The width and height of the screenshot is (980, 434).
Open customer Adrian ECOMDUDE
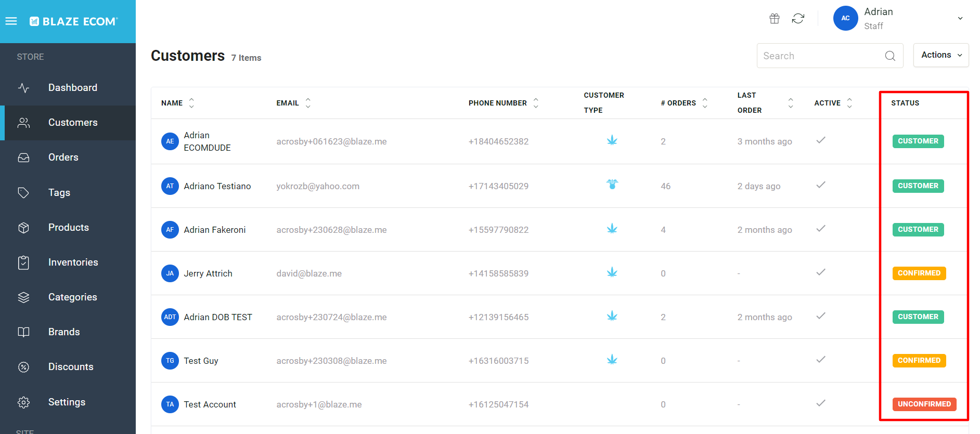(207, 141)
